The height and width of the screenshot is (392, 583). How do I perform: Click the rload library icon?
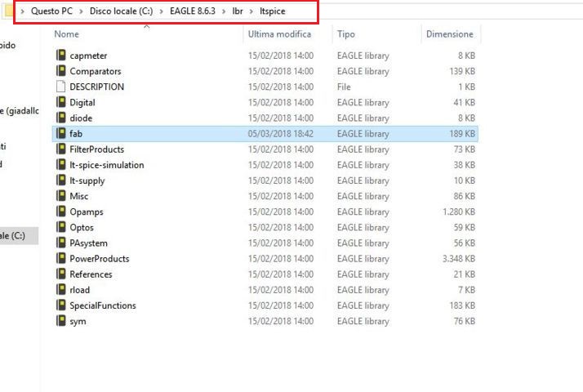(61, 289)
